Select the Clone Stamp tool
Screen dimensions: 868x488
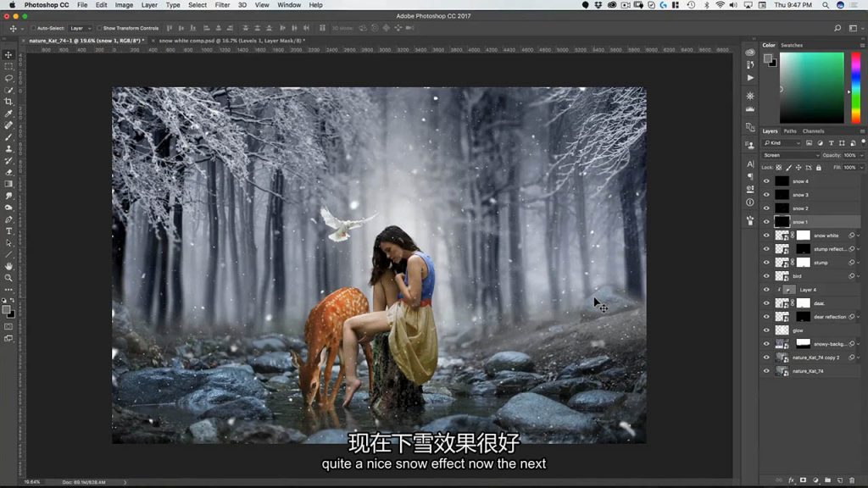(8, 148)
